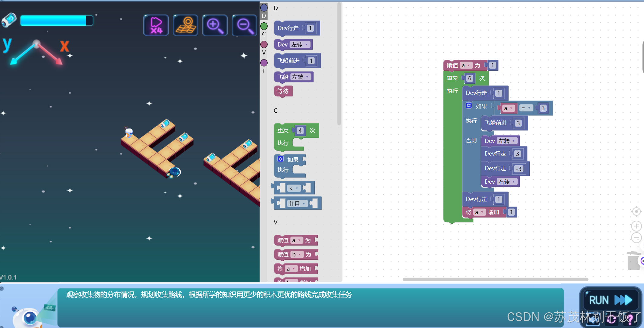Click the map location view icon
The height and width of the screenshot is (328, 644).
185,25
